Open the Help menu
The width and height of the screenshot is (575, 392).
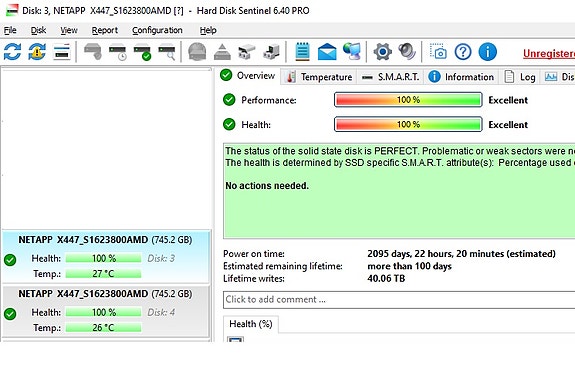(208, 30)
